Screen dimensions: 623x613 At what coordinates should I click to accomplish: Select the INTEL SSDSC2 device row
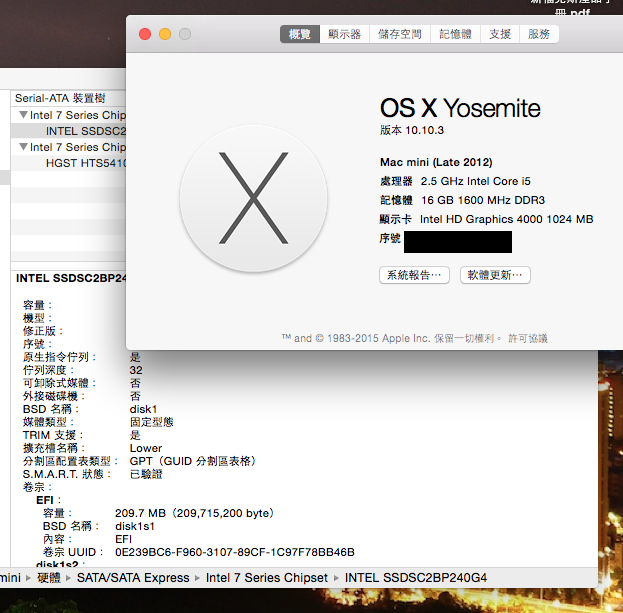click(x=68, y=131)
